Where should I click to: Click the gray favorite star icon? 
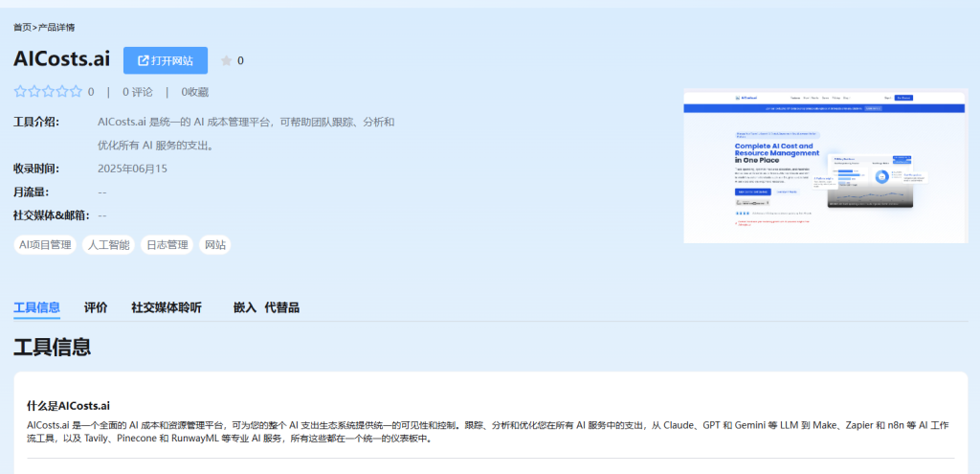point(226,60)
